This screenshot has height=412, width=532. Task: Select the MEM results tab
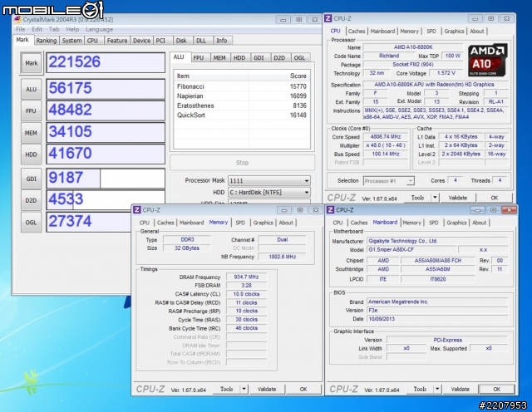tap(219, 58)
